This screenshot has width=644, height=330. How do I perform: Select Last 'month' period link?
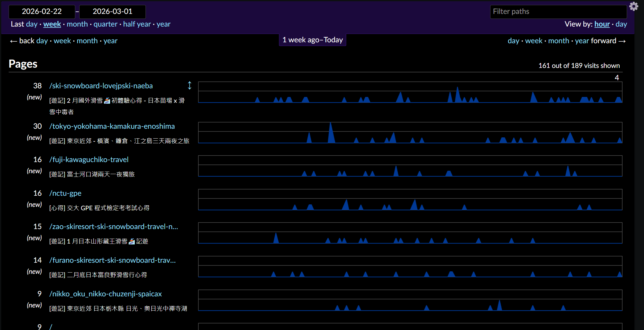coord(77,24)
